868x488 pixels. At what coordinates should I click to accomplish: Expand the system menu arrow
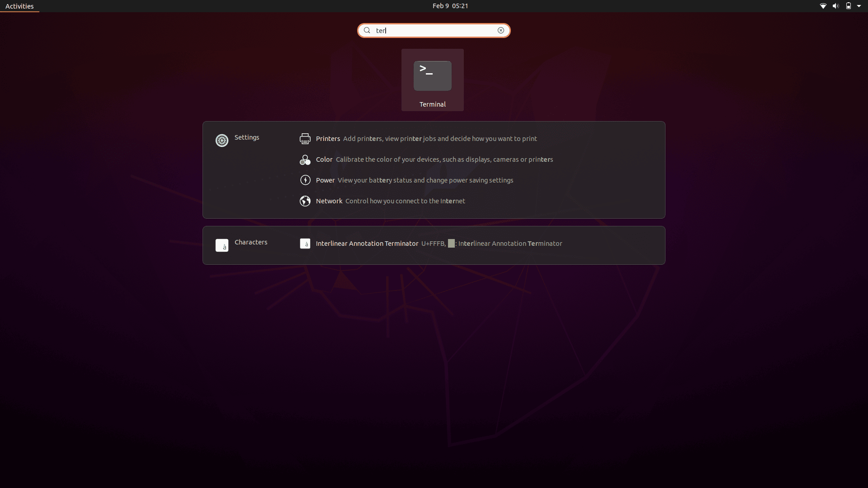click(x=859, y=6)
